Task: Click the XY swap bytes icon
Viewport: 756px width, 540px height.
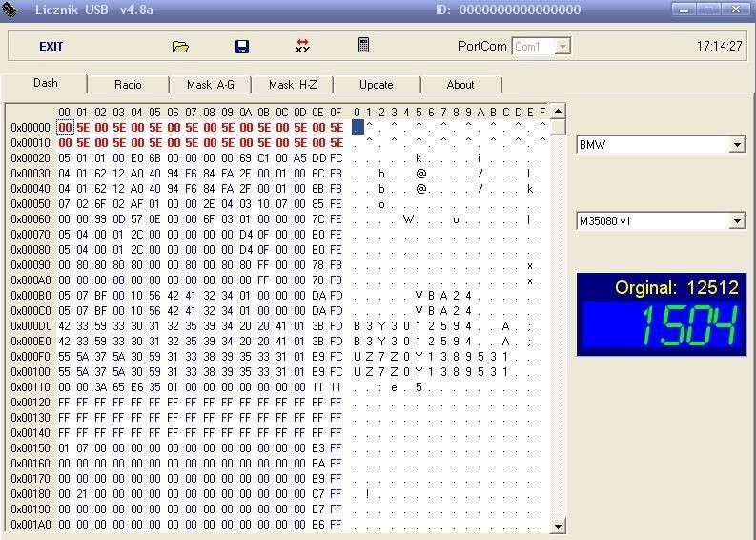Action: (302, 46)
